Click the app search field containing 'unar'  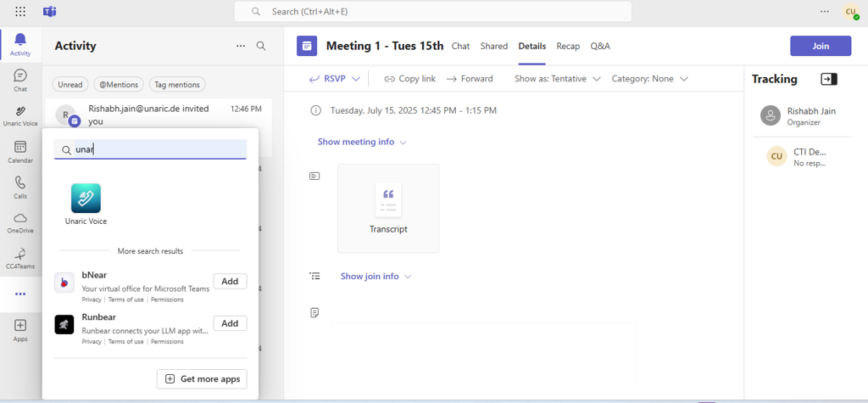150,149
